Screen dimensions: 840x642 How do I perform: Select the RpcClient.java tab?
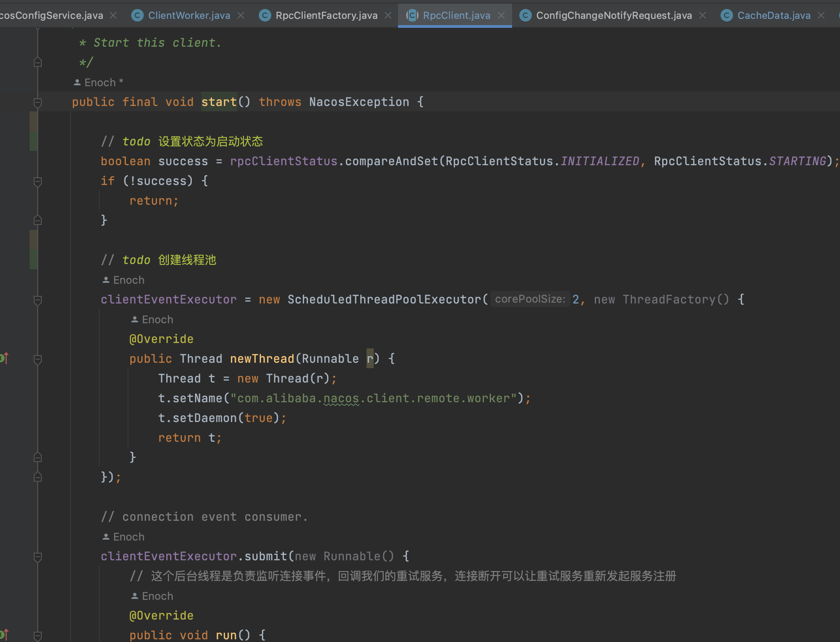(x=456, y=15)
